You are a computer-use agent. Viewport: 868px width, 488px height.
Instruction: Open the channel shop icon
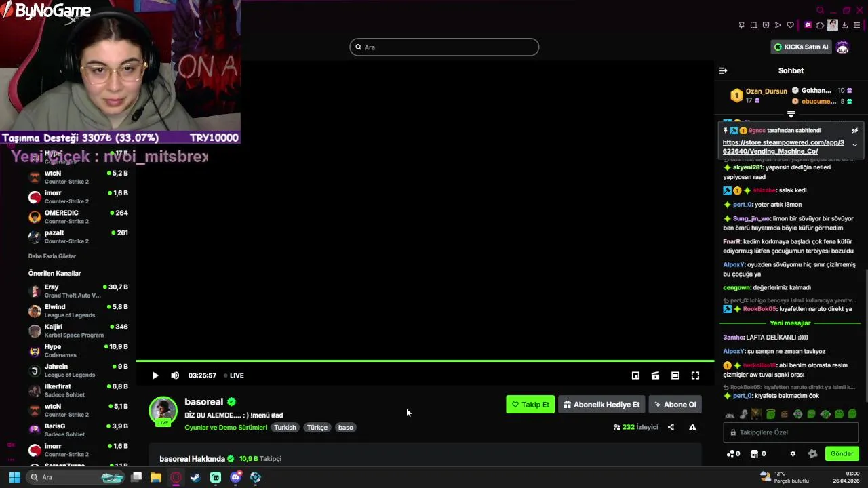click(757, 453)
